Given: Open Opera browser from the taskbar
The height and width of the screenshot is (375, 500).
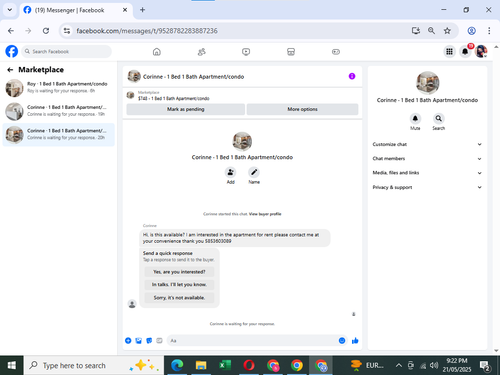Looking at the screenshot, I should pyautogui.click(x=249, y=365).
